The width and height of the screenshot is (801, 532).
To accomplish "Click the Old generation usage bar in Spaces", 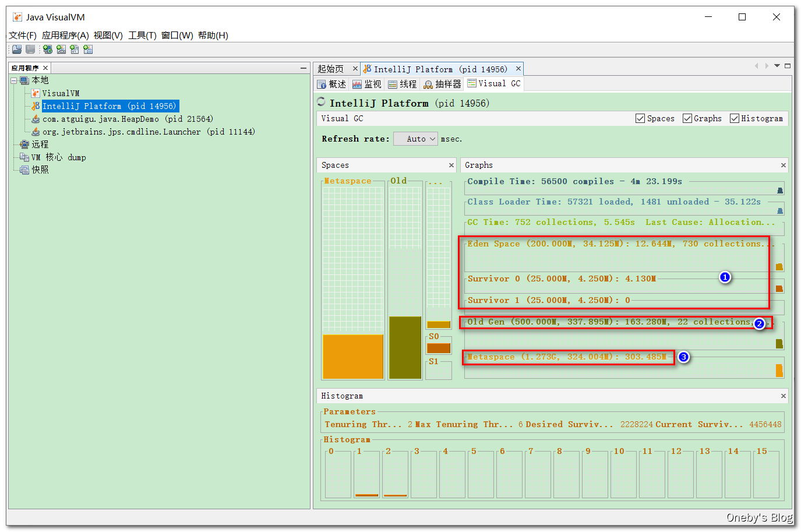I will pos(405,348).
